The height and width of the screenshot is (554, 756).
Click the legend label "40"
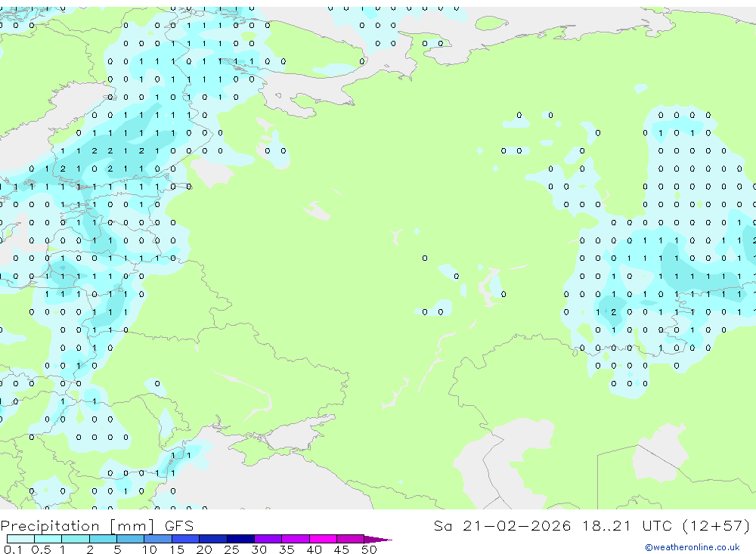click(x=314, y=549)
